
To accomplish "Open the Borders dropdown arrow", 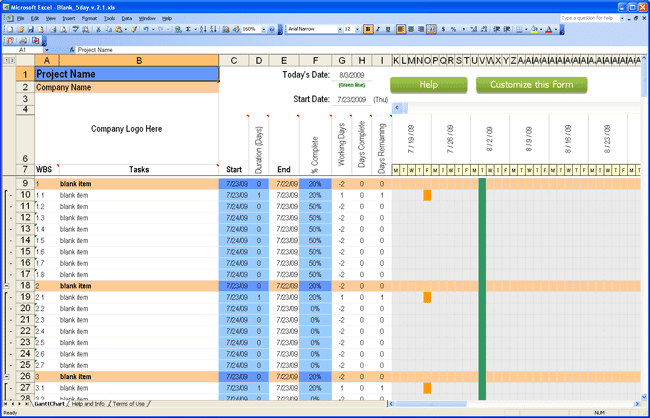I will pos(526,29).
